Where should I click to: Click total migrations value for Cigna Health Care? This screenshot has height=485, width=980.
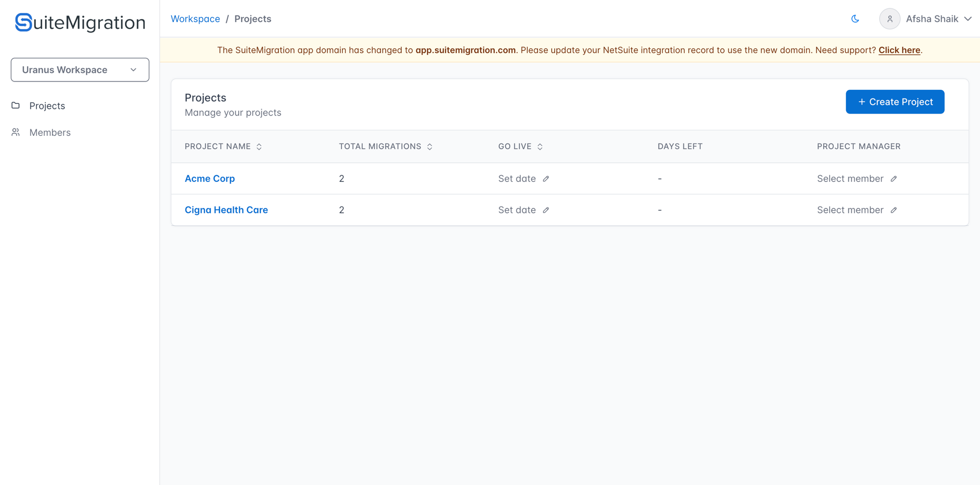point(342,210)
